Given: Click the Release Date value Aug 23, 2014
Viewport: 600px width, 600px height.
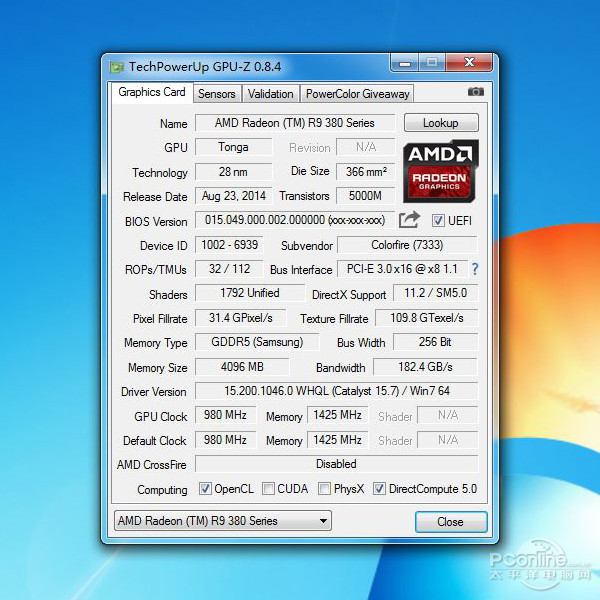Looking at the screenshot, I should pyautogui.click(x=233, y=196).
